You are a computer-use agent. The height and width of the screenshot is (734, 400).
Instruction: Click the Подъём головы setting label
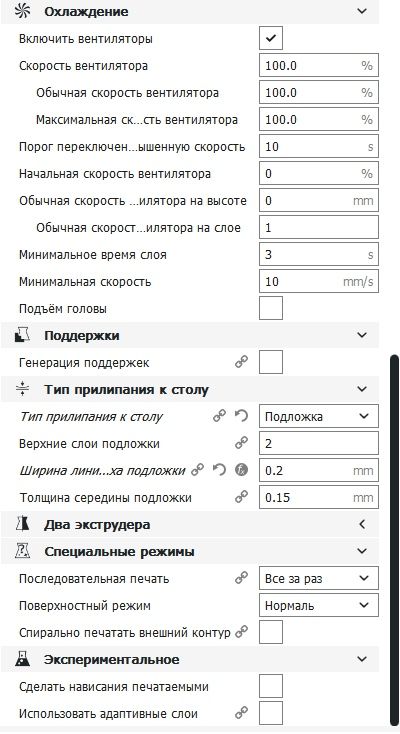pyautogui.click(x=63, y=308)
